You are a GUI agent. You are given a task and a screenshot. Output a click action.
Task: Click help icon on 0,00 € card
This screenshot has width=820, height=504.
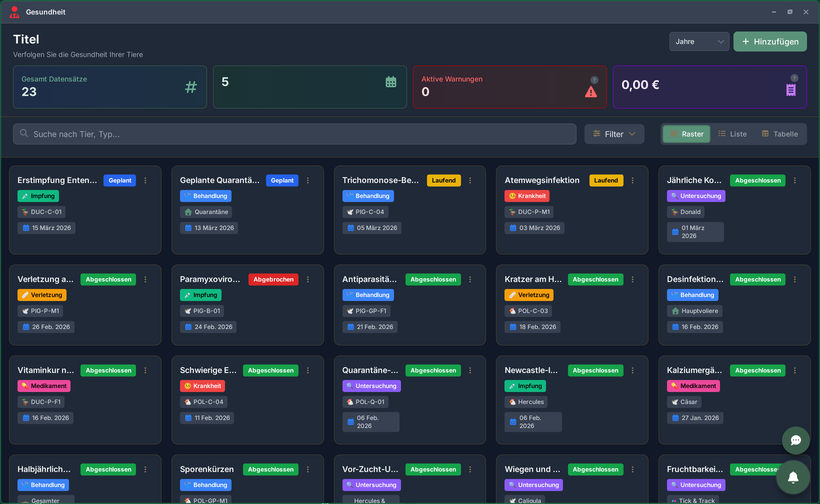point(794,78)
